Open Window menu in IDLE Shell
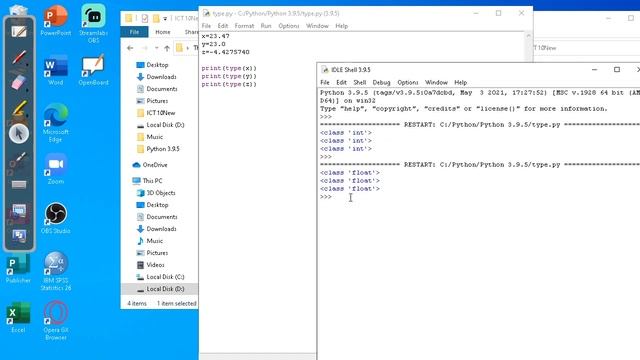Viewport: 640px width, 360px height. (436, 82)
